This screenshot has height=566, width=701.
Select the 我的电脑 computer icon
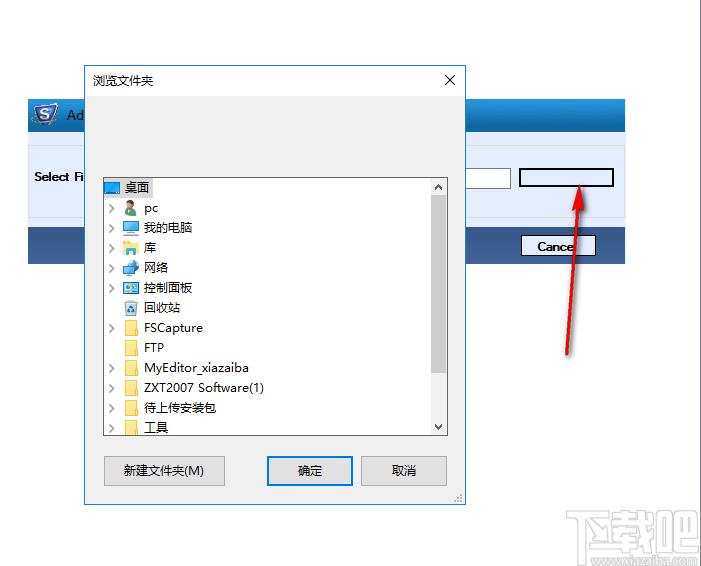pyautogui.click(x=131, y=228)
